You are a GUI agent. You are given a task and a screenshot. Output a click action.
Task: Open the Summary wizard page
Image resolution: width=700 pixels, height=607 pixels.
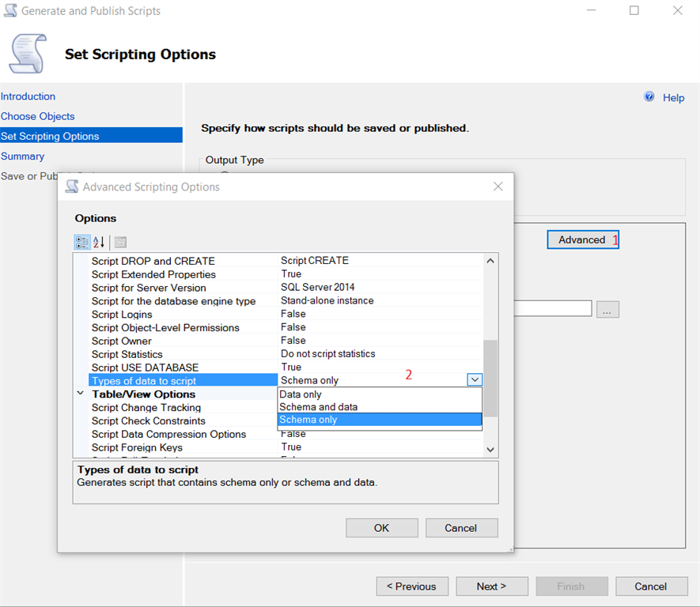23,156
